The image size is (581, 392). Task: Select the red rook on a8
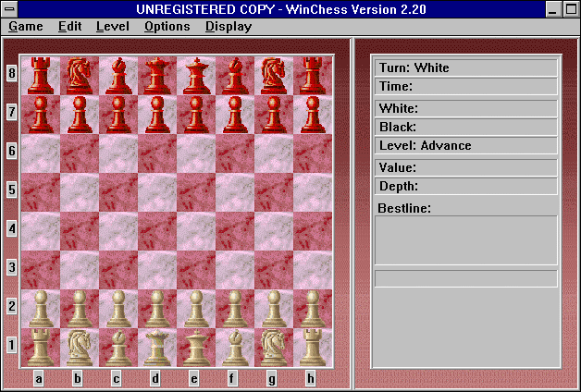click(x=41, y=76)
